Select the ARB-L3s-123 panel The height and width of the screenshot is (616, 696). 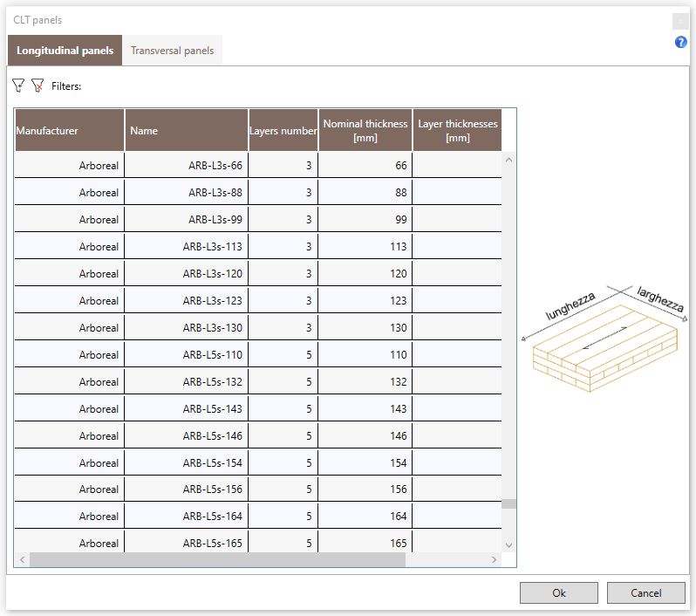(213, 301)
